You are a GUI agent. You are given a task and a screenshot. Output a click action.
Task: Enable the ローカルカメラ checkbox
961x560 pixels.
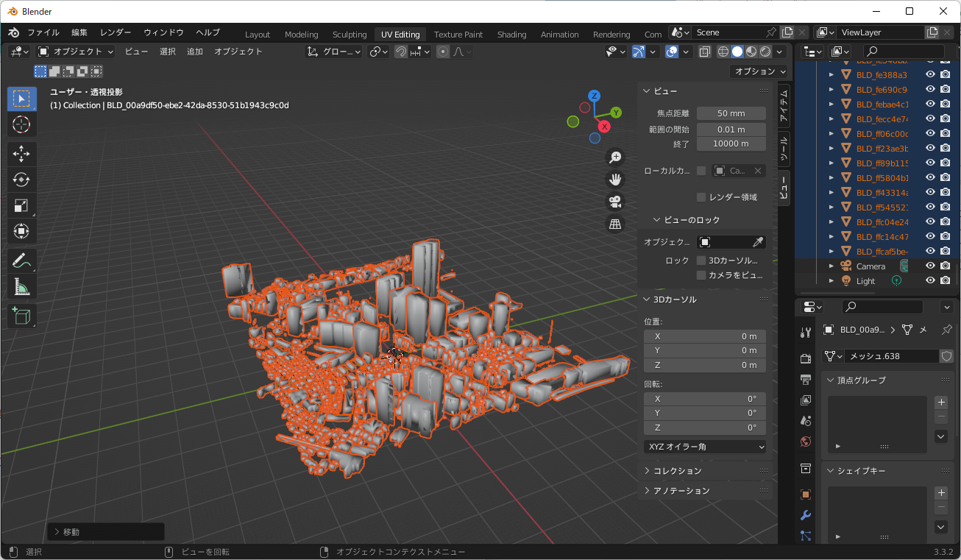coord(701,171)
